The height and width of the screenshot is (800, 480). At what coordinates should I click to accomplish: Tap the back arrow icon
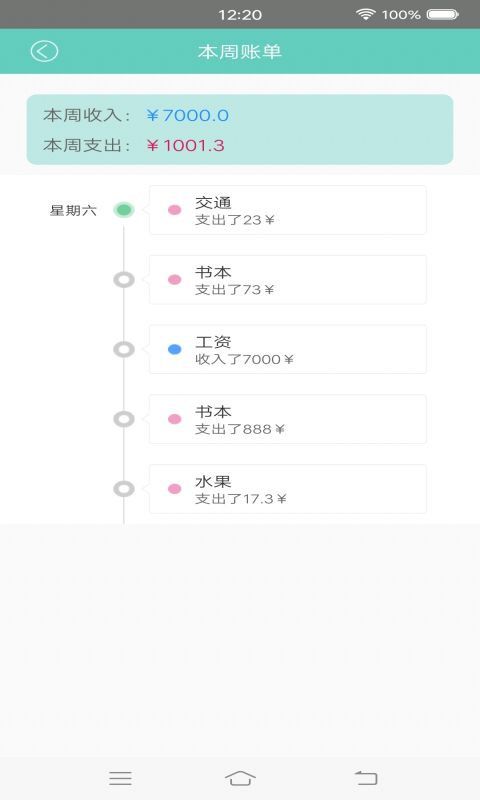pyautogui.click(x=44, y=51)
